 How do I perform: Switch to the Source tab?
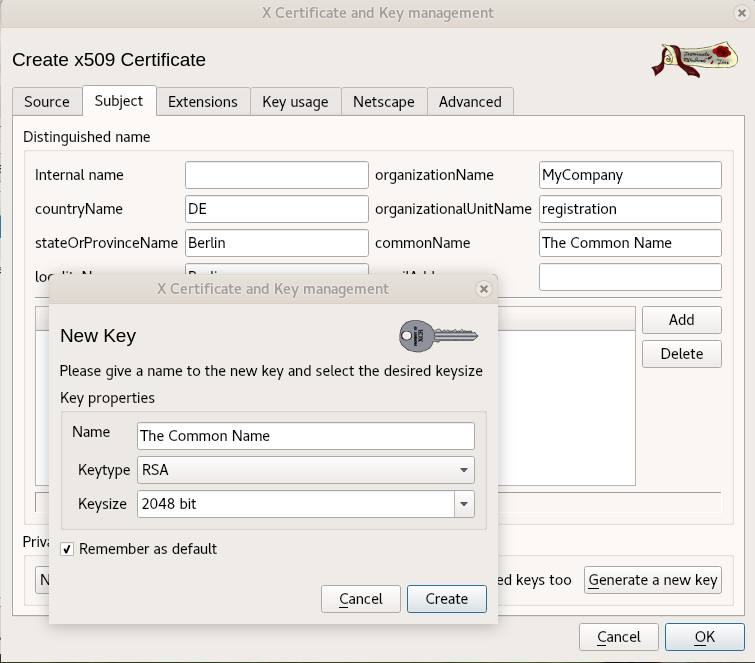coord(47,102)
